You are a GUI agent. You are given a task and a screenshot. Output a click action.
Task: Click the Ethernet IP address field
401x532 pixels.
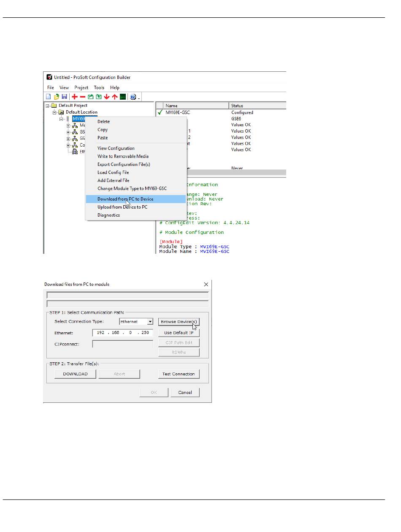coord(123,333)
